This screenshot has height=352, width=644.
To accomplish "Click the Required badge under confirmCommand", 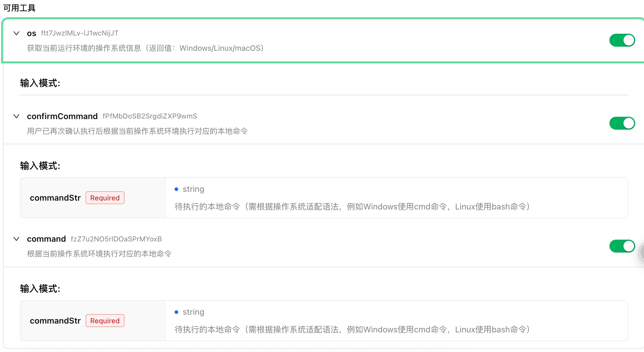I will 105,198.
